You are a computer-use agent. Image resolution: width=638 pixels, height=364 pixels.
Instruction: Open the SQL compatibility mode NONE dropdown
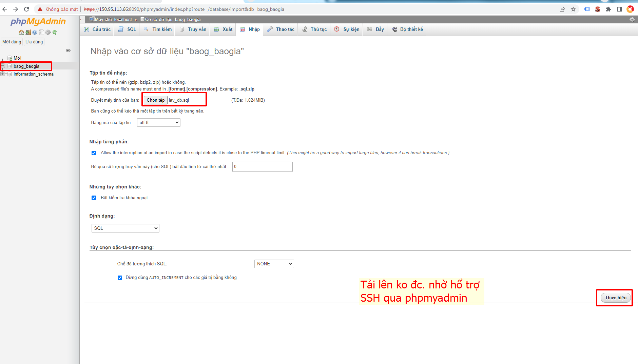pyautogui.click(x=274, y=264)
